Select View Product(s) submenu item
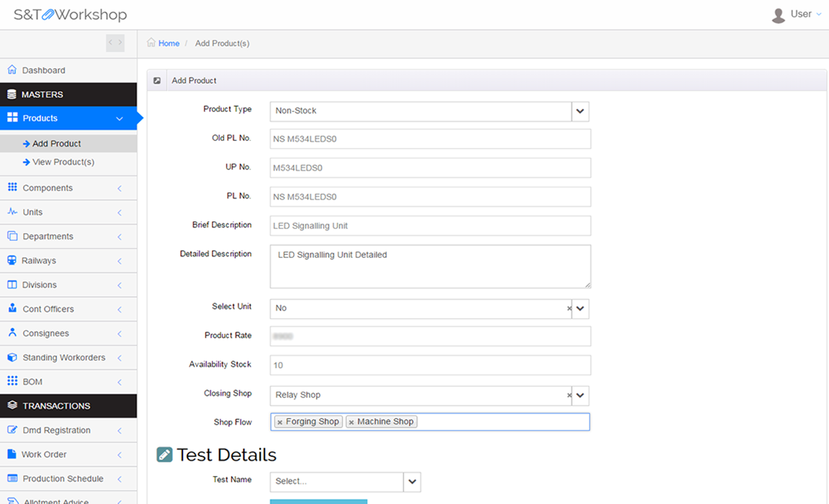829x504 pixels. pos(69,162)
